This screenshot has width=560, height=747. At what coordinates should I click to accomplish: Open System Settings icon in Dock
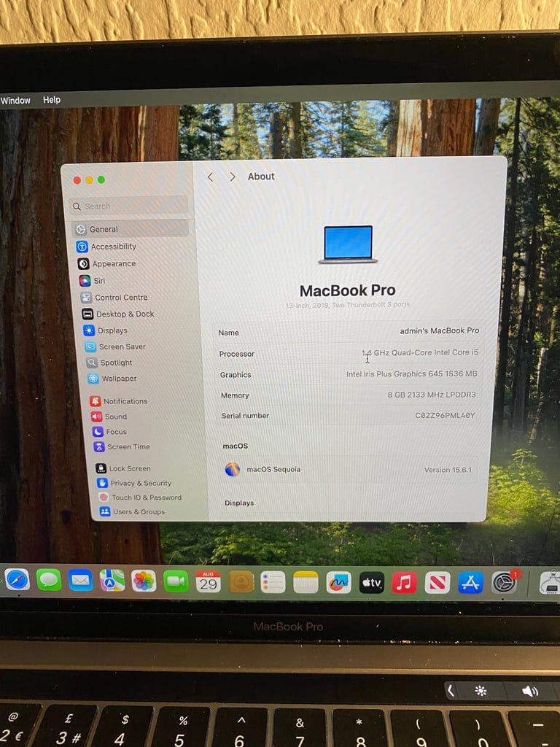(504, 583)
